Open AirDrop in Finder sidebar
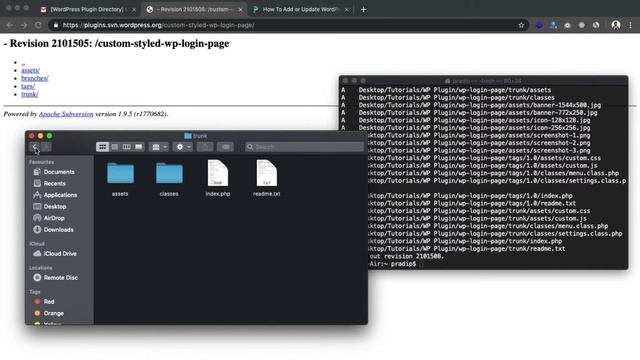Image resolution: width=640 pixels, height=360 pixels. (x=54, y=218)
